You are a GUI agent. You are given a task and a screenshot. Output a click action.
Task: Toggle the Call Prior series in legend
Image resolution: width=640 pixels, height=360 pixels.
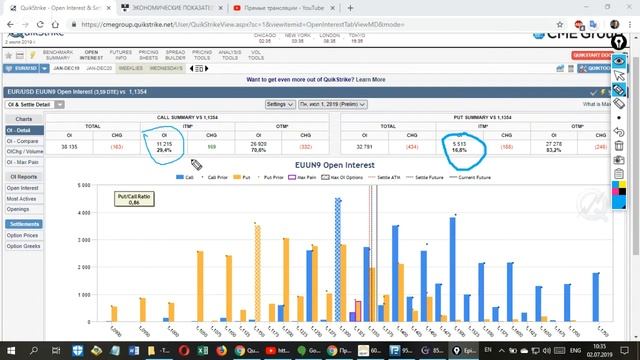214,178
